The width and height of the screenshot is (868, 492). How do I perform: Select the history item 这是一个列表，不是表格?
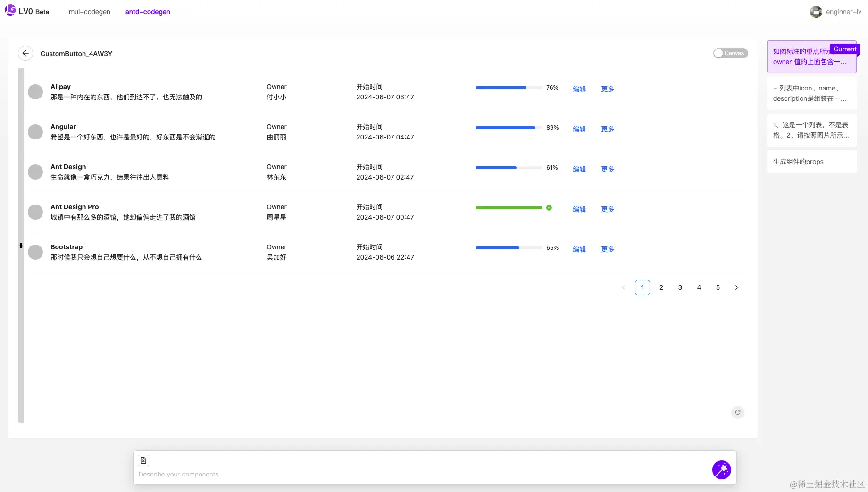[x=811, y=130]
